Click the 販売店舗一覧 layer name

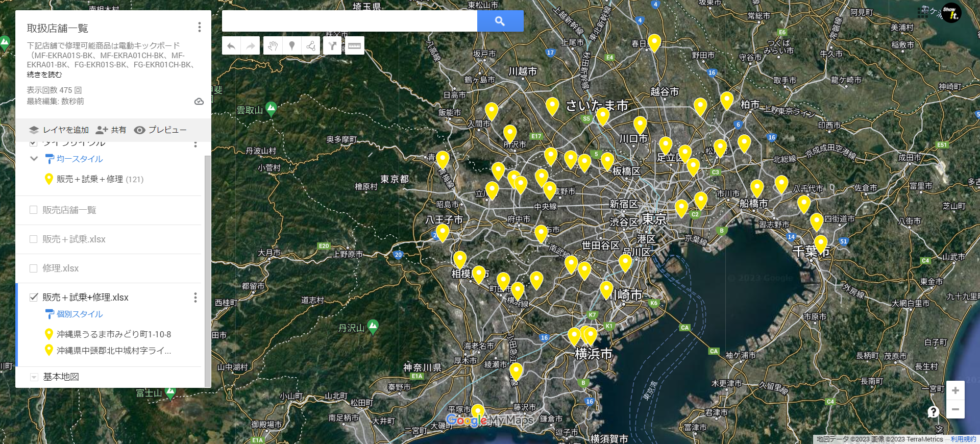69,210
